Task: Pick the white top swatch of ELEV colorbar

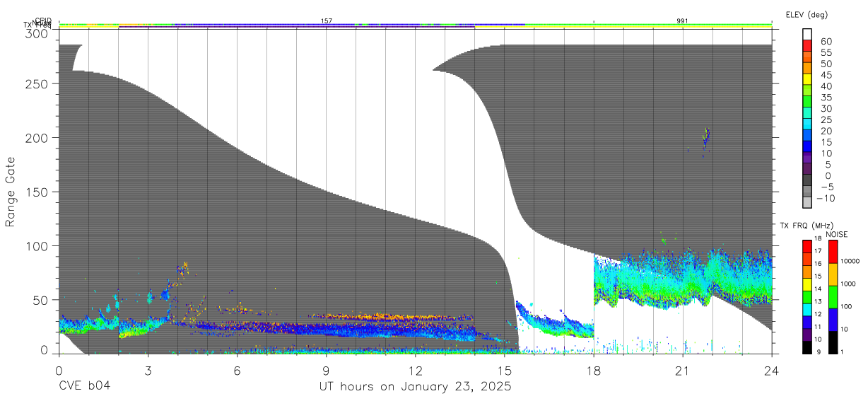Action: pyautogui.click(x=808, y=35)
